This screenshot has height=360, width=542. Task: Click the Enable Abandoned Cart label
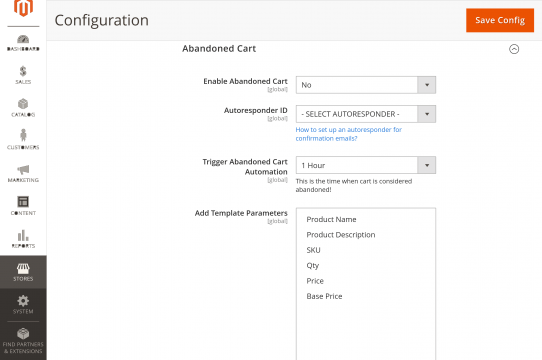click(x=245, y=81)
